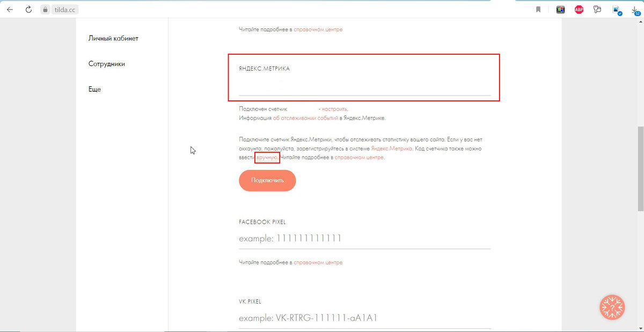Click the Facebook Pixel input field
644x332 pixels.
[364, 239]
